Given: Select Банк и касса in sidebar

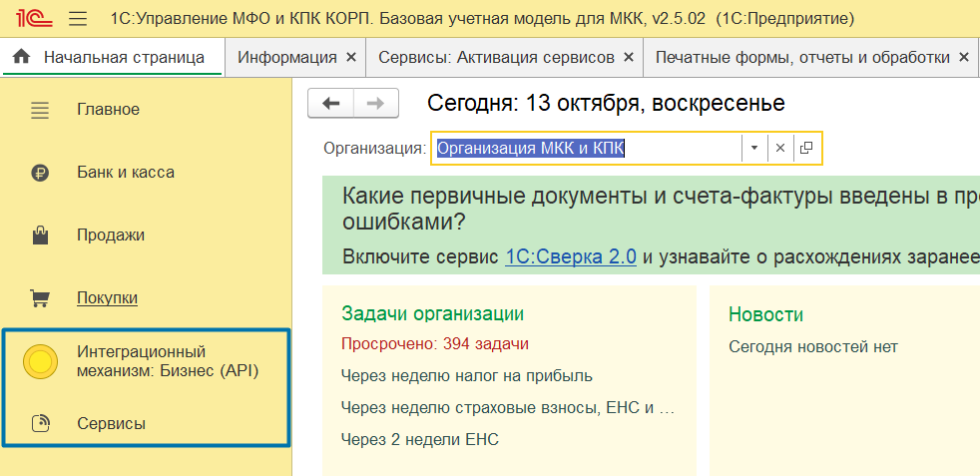Looking at the screenshot, I should pos(126,172).
